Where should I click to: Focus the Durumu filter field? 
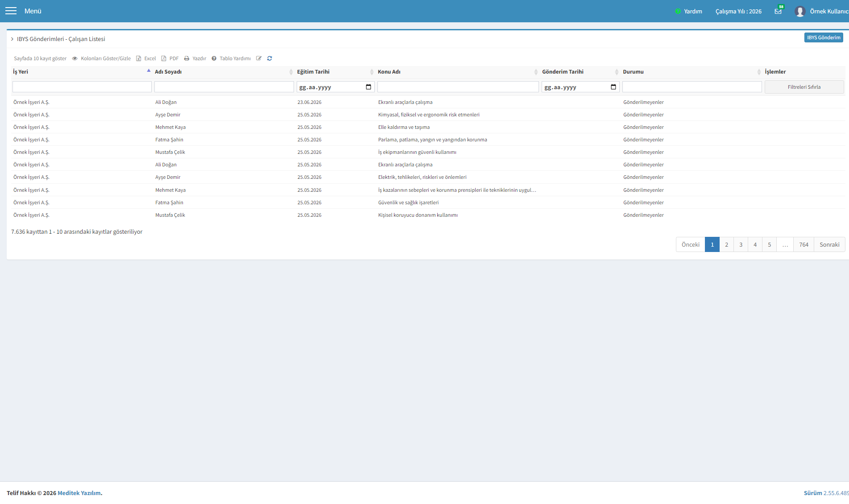tap(692, 87)
